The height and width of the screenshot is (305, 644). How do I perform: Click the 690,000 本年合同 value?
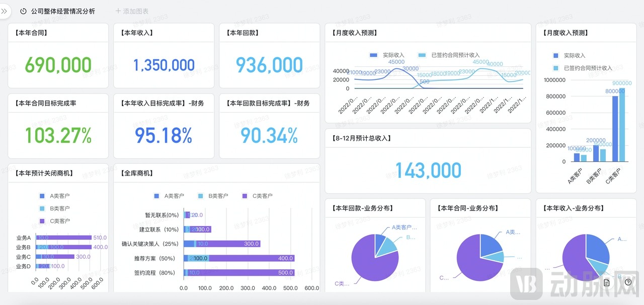[x=58, y=65]
